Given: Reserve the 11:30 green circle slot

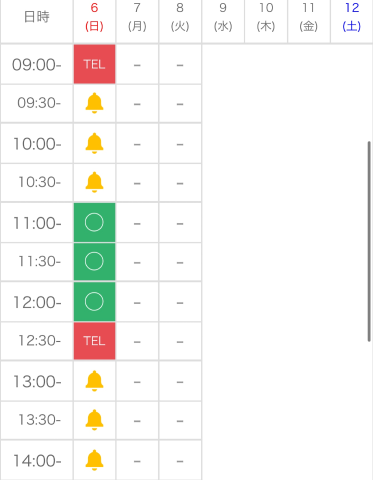Looking at the screenshot, I should (94, 262).
